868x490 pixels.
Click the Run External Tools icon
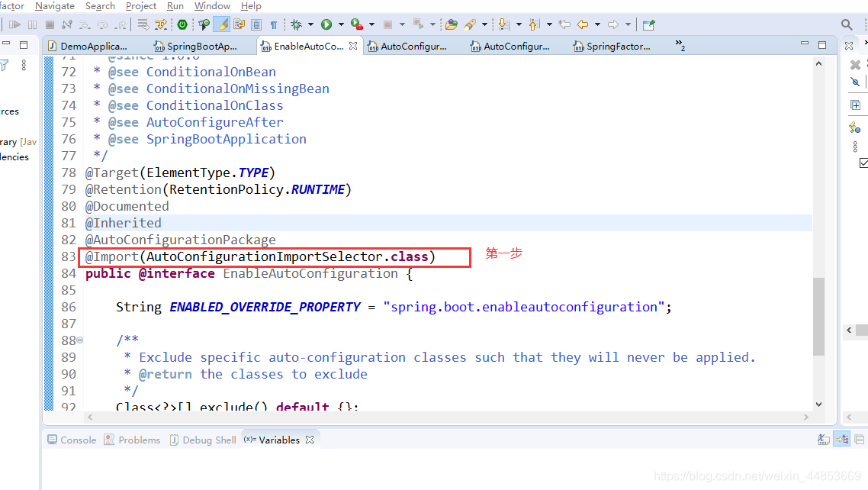[x=357, y=24]
